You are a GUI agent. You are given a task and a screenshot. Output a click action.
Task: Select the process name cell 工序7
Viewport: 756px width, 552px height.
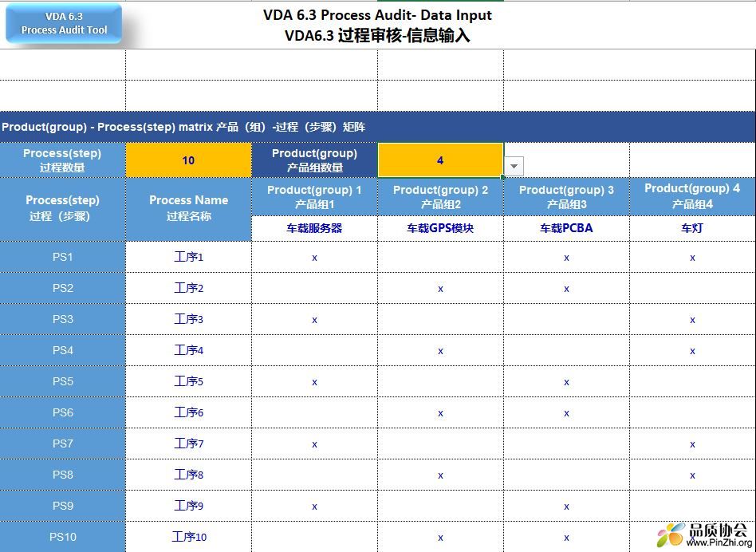tap(188, 444)
